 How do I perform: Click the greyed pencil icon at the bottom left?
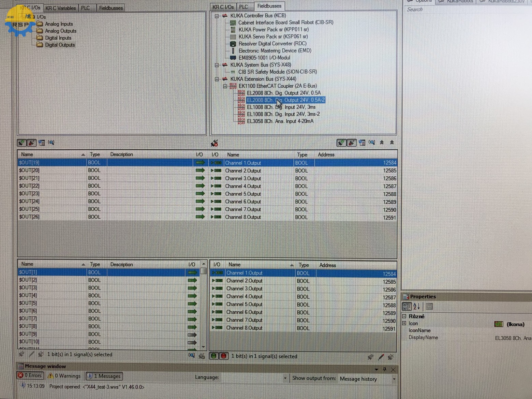click(x=31, y=354)
